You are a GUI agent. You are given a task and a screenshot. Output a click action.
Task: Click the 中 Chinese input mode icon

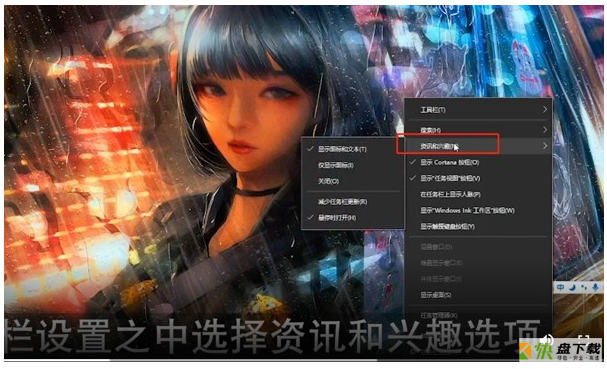coord(560,287)
